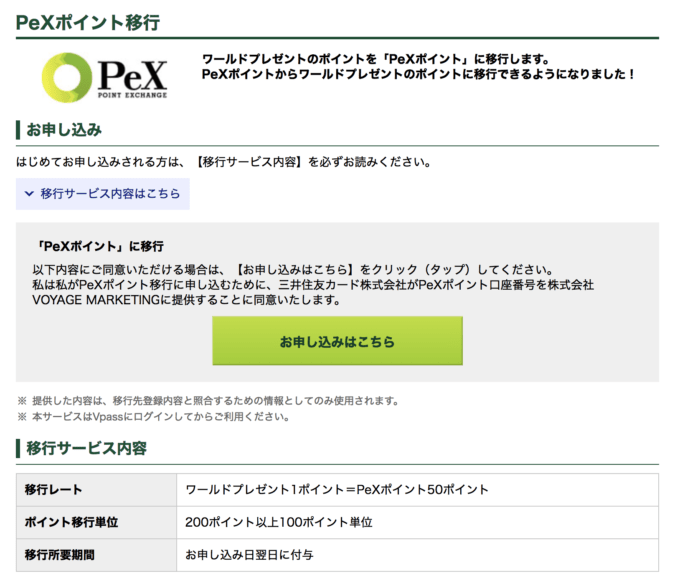This screenshot has height=581, width=680.
Task: Click the green お申し込みはこちら button
Action: pyautogui.click(x=337, y=341)
